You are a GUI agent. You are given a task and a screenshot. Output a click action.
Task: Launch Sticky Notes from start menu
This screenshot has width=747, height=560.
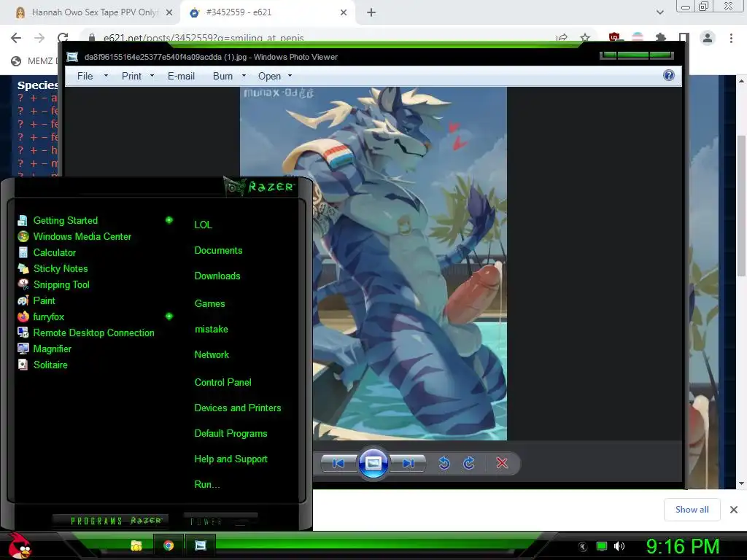pyautogui.click(x=61, y=268)
